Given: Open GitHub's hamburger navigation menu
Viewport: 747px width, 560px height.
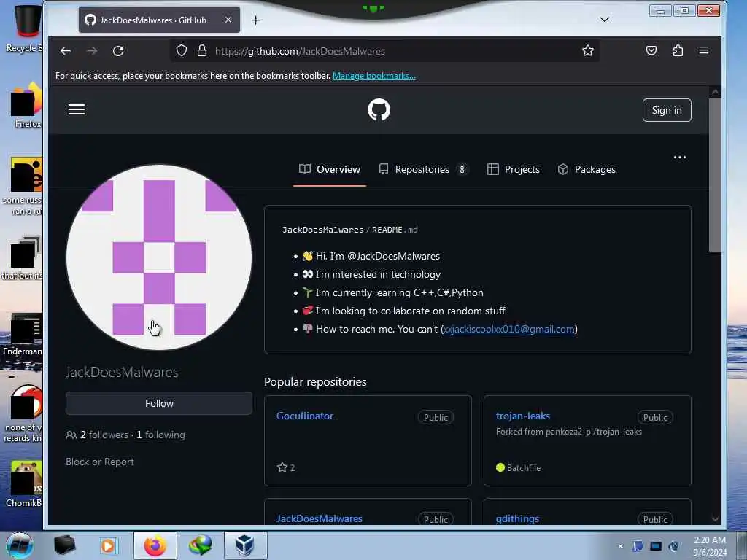Looking at the screenshot, I should (x=76, y=109).
